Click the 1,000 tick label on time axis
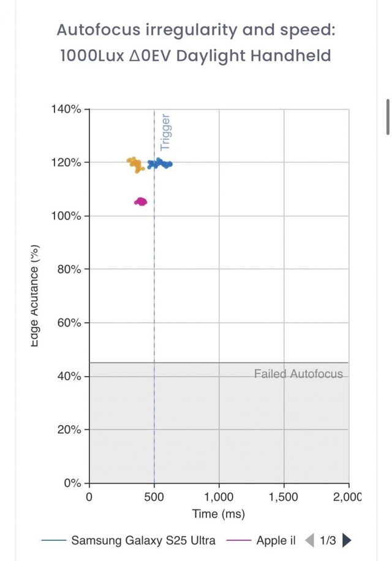392x561 pixels. [219, 496]
